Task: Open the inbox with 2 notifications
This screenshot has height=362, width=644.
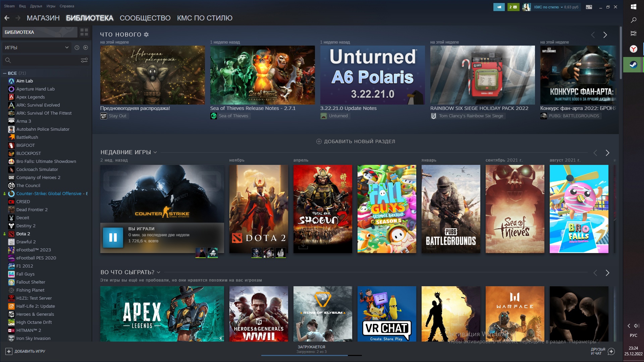Action: [513, 7]
